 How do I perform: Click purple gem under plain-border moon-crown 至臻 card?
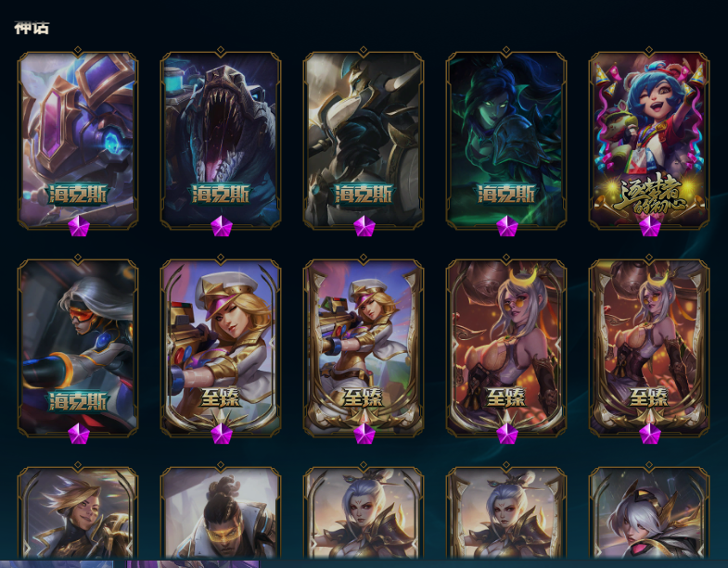click(x=507, y=434)
